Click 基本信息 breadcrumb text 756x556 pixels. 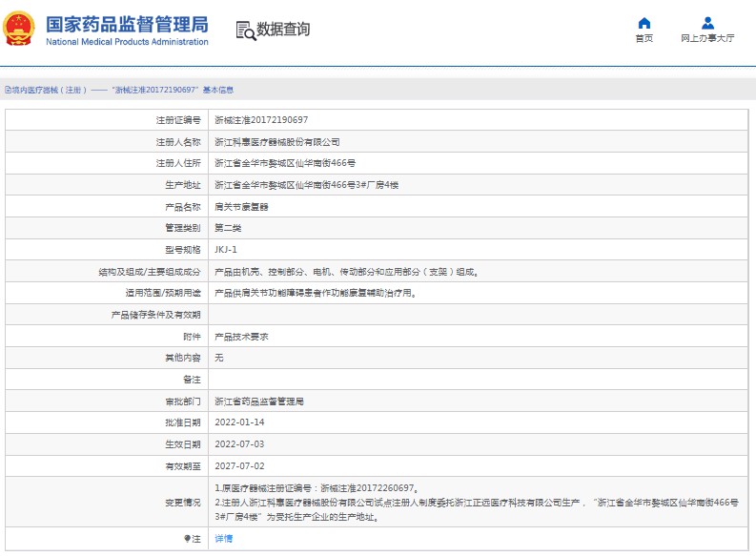218,90
